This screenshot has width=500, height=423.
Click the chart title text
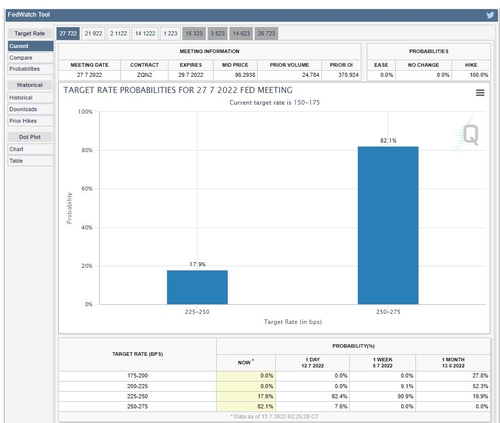178,90
